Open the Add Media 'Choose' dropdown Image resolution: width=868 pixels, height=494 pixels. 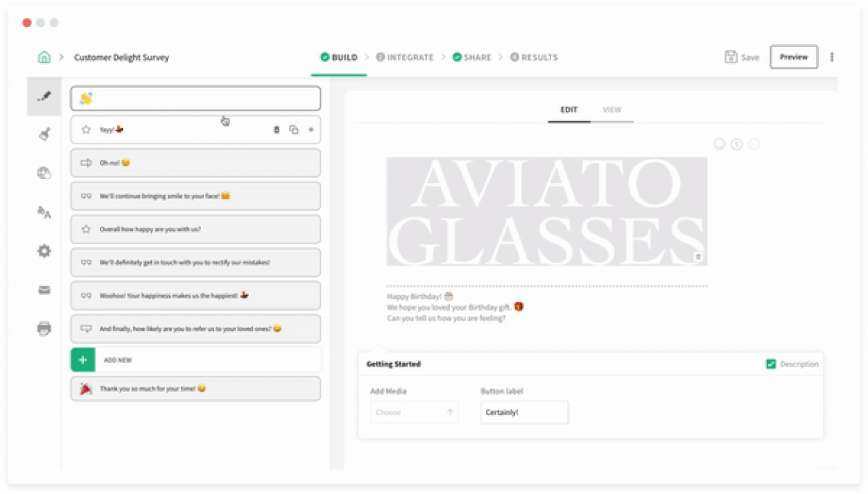(414, 412)
